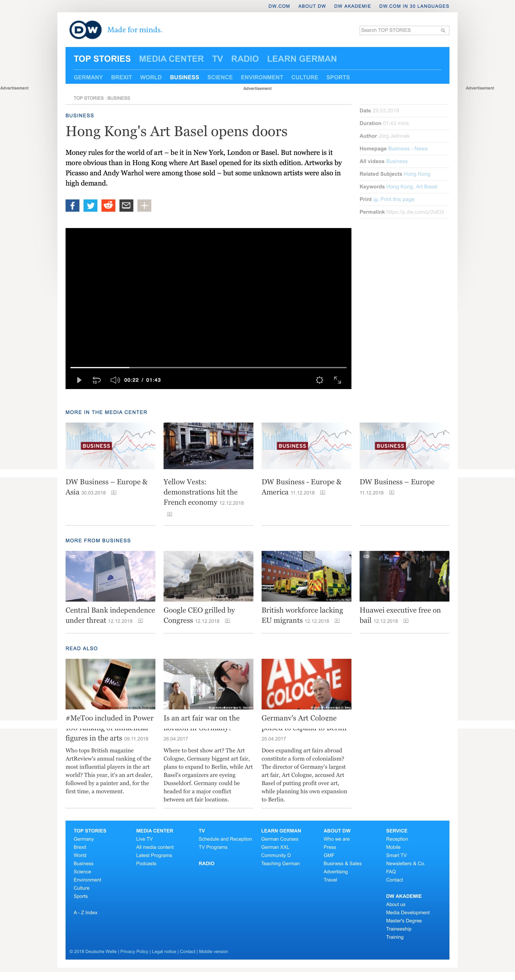Click the video progress bar

[208, 367]
